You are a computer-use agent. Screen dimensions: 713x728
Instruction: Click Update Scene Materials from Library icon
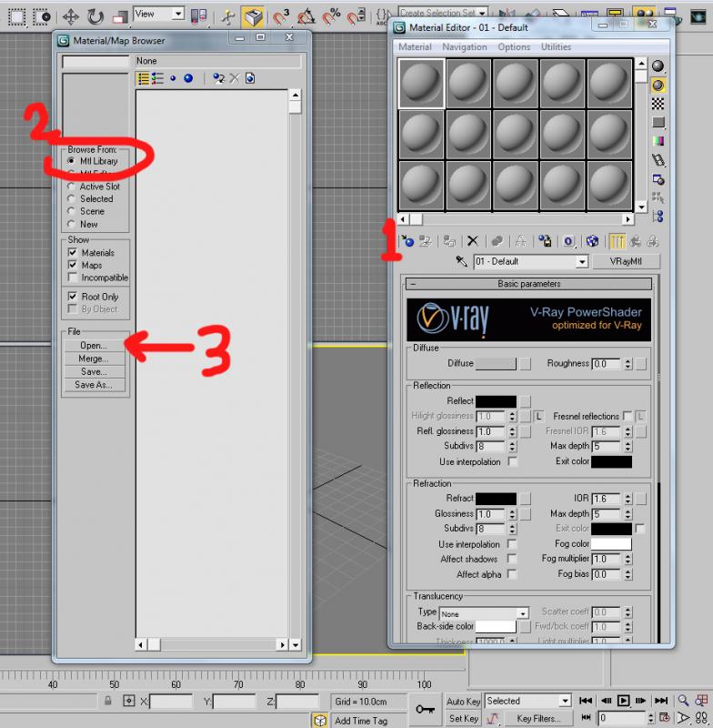(x=218, y=78)
